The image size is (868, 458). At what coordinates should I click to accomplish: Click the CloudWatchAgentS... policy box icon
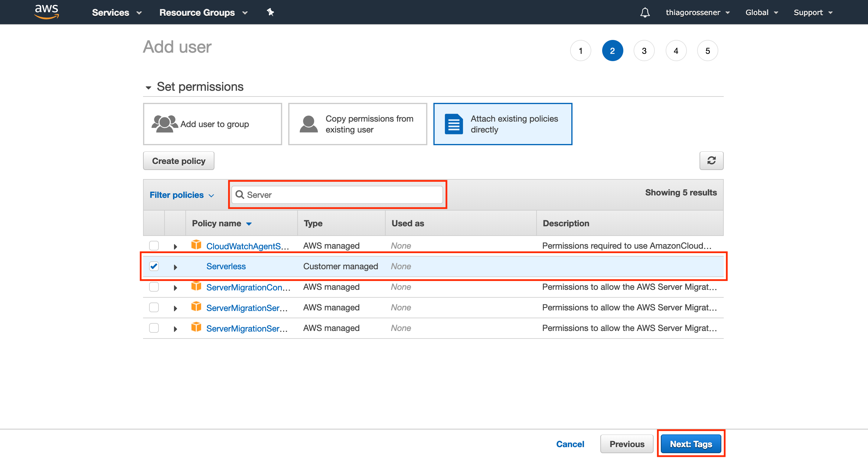pos(196,245)
